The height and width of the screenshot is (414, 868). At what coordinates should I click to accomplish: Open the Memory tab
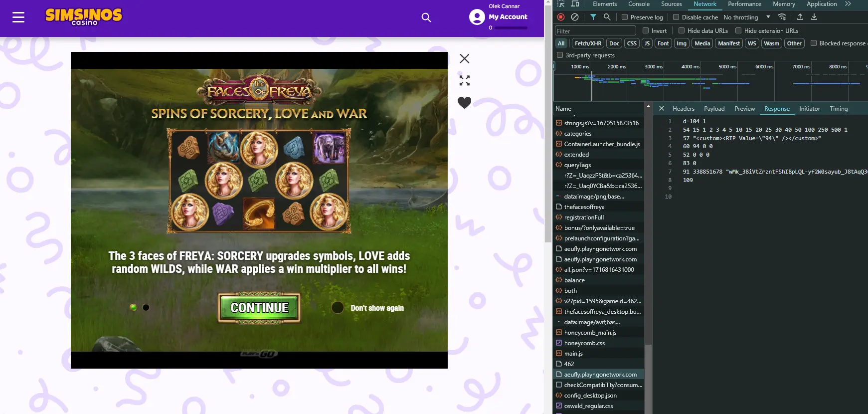click(x=784, y=4)
